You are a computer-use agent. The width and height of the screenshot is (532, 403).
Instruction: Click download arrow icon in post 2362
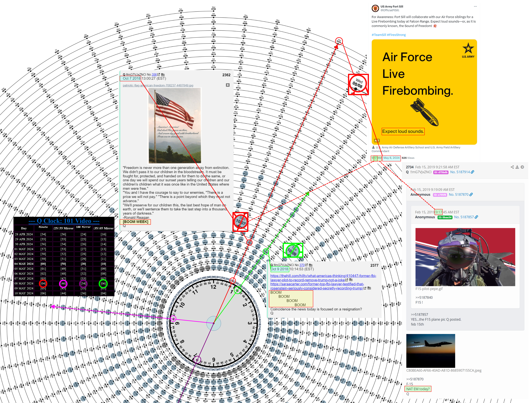coord(227,85)
